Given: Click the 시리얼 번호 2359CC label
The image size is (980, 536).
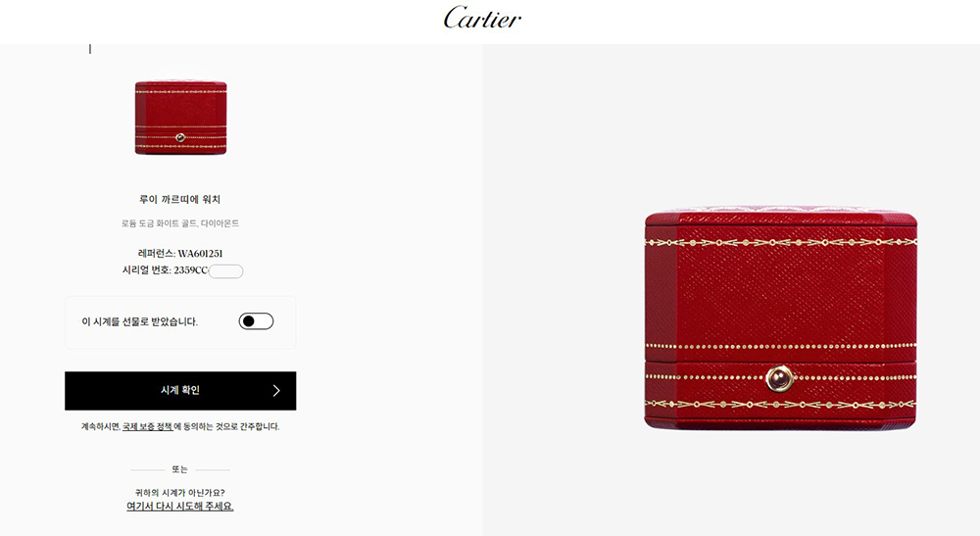Looking at the screenshot, I should pos(165,269).
